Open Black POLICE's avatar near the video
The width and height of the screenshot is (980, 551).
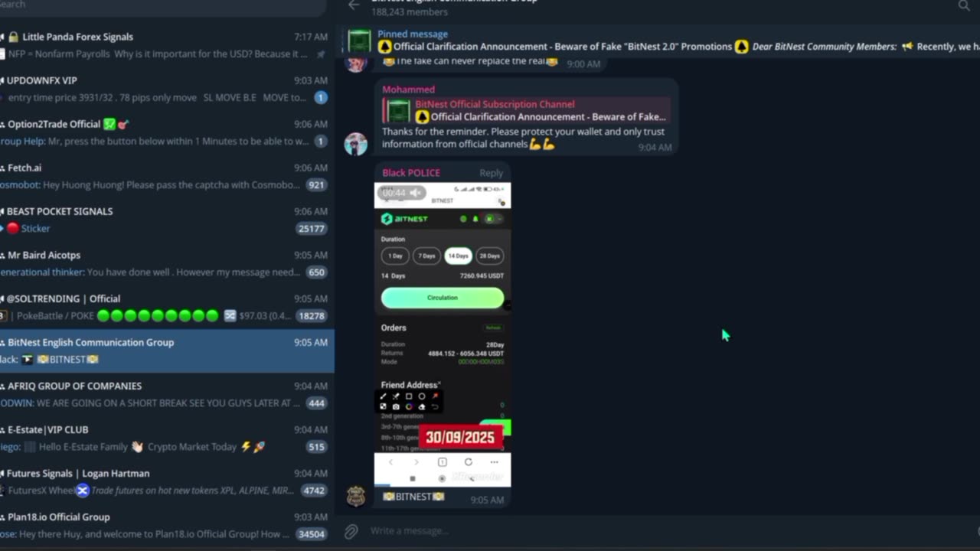point(355,496)
